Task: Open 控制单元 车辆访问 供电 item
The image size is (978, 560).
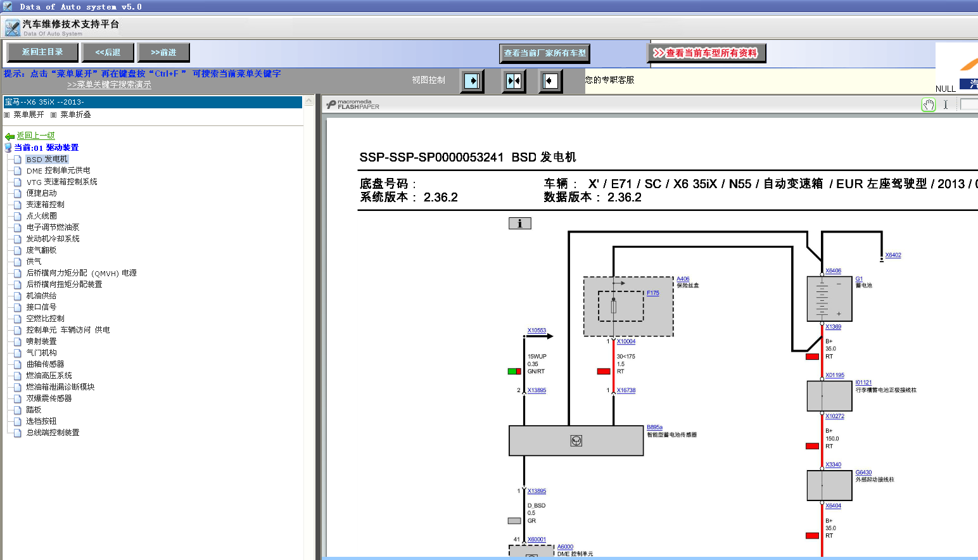Action: [x=68, y=330]
